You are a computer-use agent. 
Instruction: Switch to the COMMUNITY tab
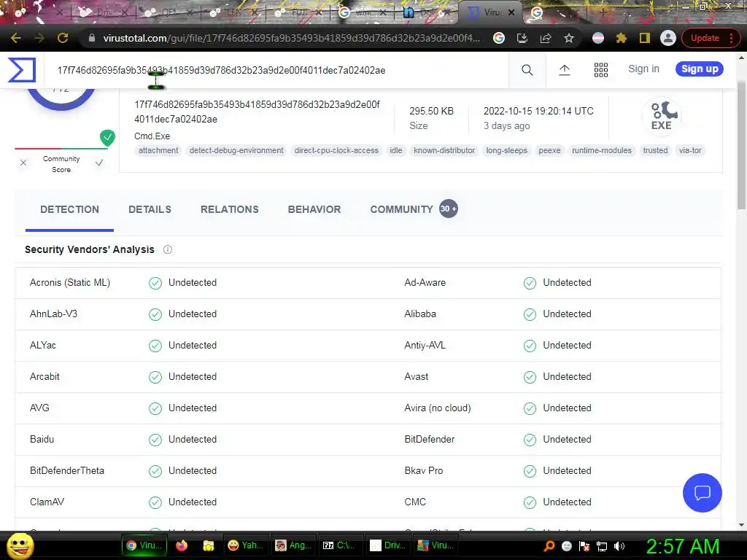402,209
